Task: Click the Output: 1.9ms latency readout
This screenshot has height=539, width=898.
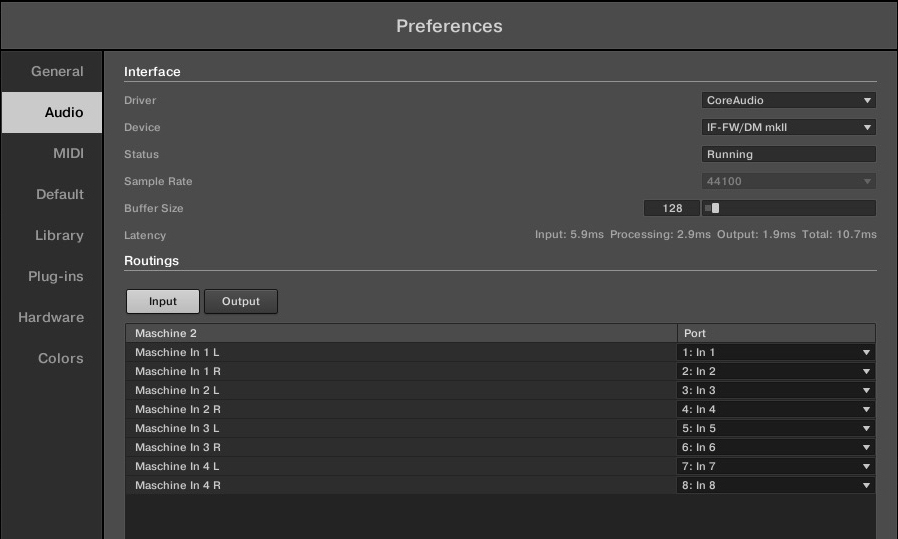Action: (756, 234)
